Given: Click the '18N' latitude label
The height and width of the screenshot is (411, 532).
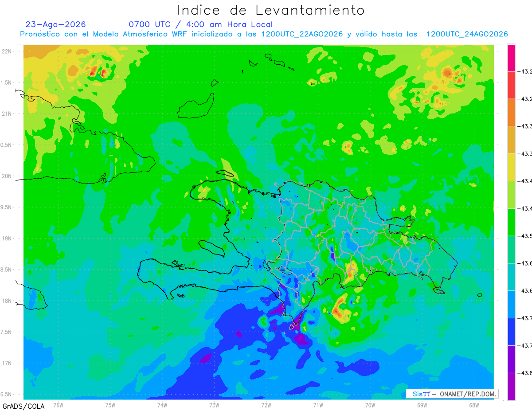Looking at the screenshot, I should click(8, 301).
